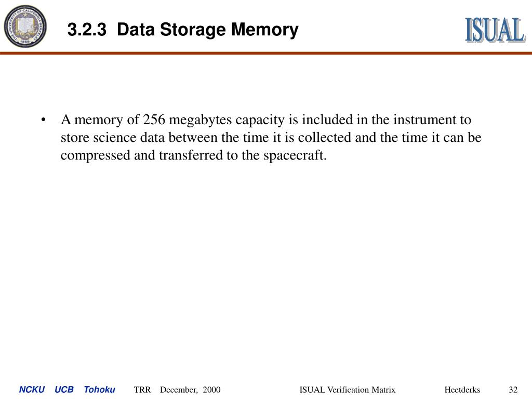Click the author name Heetderks
Screen dimensions: 532x399
coord(462,390)
